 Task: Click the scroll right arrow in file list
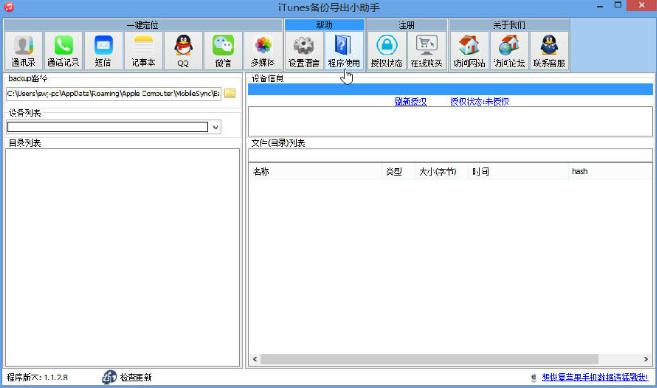click(x=646, y=359)
